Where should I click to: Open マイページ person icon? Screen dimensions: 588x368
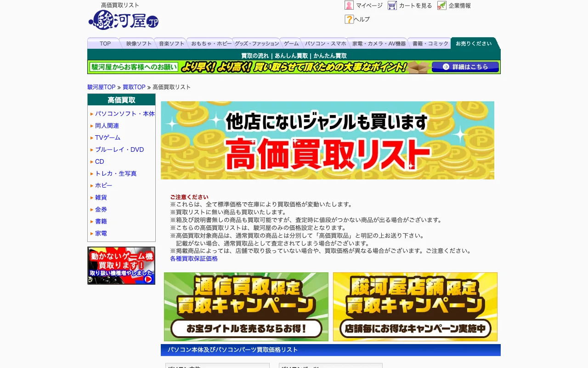coord(349,6)
